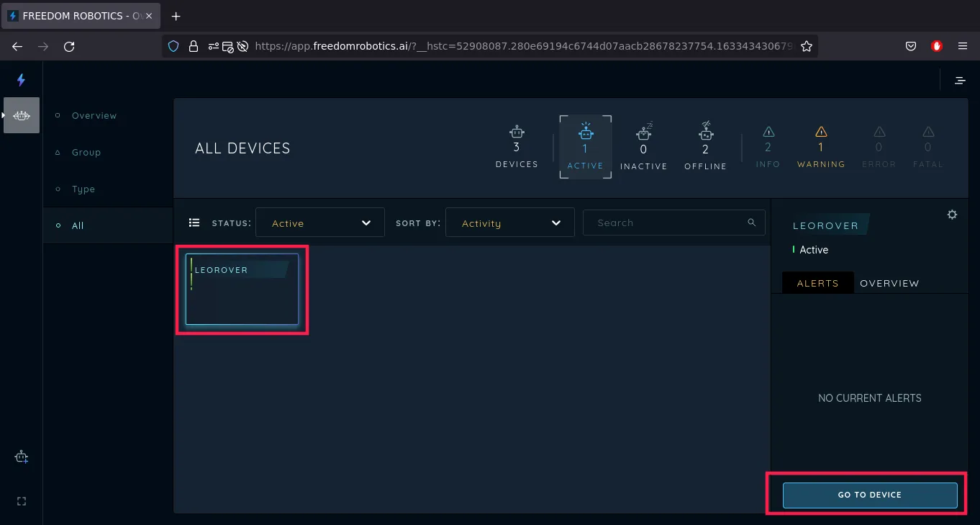Toggle fullscreen mode icon
980x525 pixels.
tap(22, 501)
